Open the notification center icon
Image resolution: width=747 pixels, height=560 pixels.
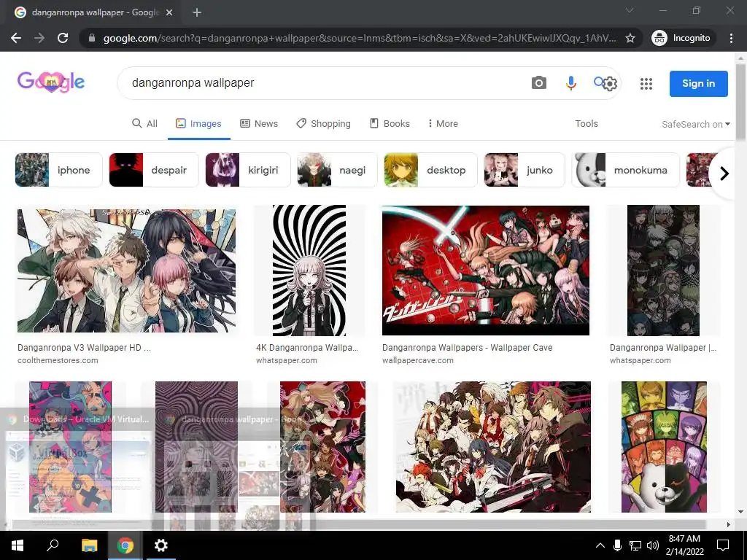point(723,545)
